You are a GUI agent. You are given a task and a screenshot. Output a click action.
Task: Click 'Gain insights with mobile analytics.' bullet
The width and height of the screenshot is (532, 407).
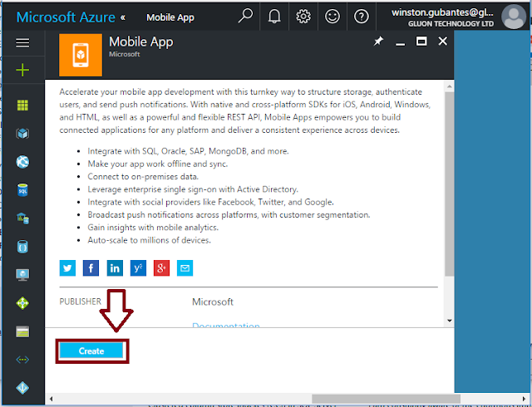tap(153, 228)
